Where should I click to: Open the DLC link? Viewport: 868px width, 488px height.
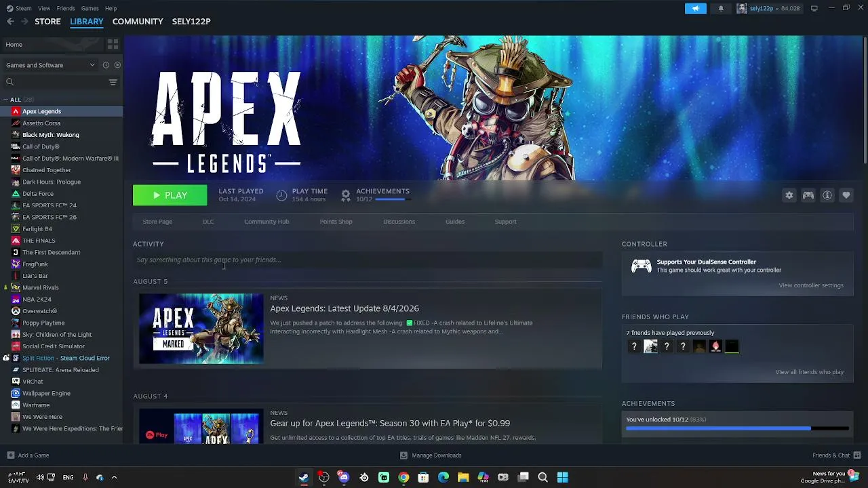click(x=208, y=222)
